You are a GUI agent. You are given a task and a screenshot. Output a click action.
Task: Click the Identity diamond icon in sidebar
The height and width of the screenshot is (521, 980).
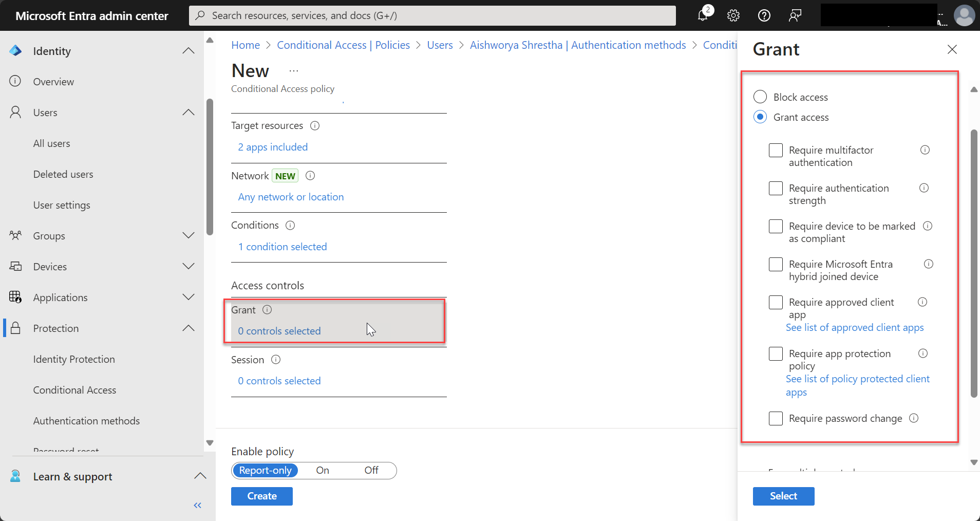[15, 51]
